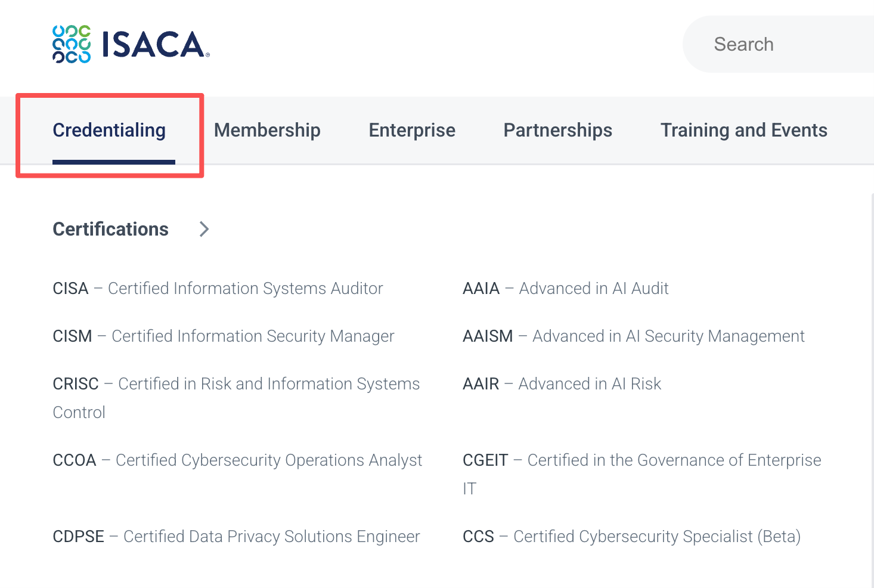Open CISA Certified Information Systems Auditor
874x588 pixels.
pyautogui.click(x=218, y=289)
